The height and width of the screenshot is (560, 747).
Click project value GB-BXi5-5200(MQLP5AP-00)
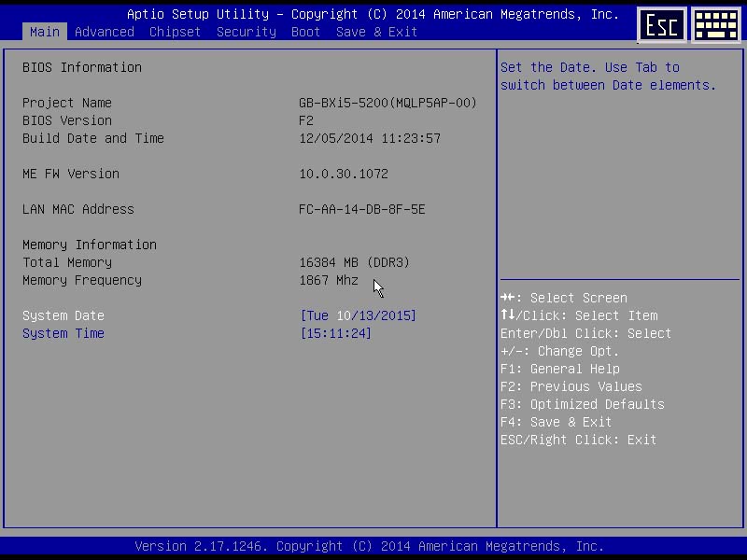coord(388,103)
